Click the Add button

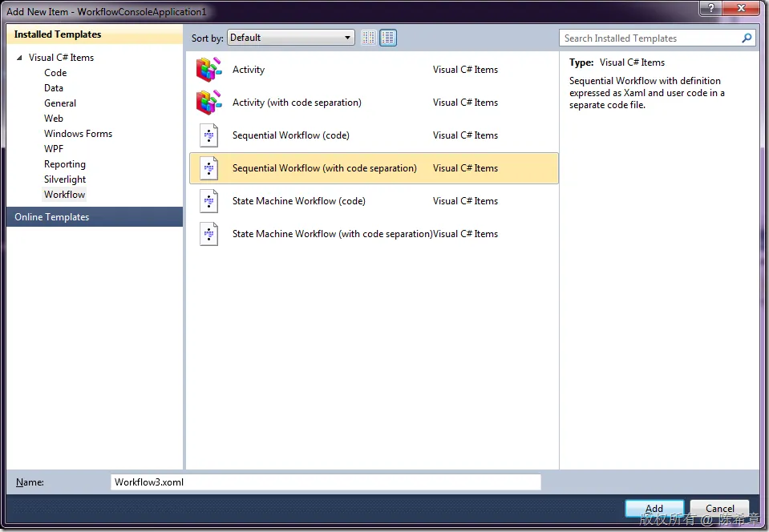(654, 509)
